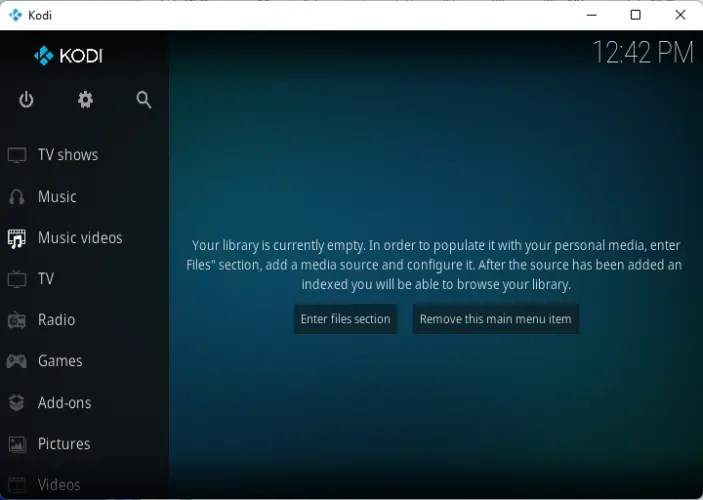Select the Music headphones icon
Screen dimensions: 703x500
[17, 197]
